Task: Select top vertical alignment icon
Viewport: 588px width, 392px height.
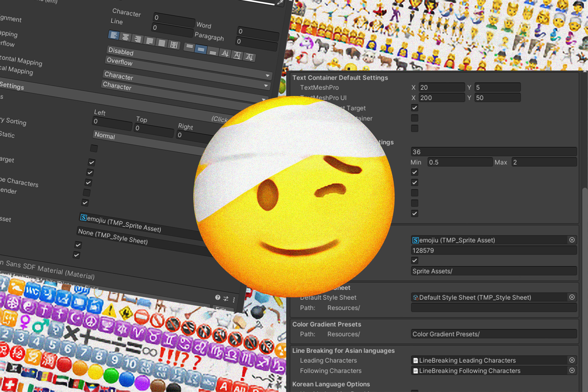Action: pos(189,47)
